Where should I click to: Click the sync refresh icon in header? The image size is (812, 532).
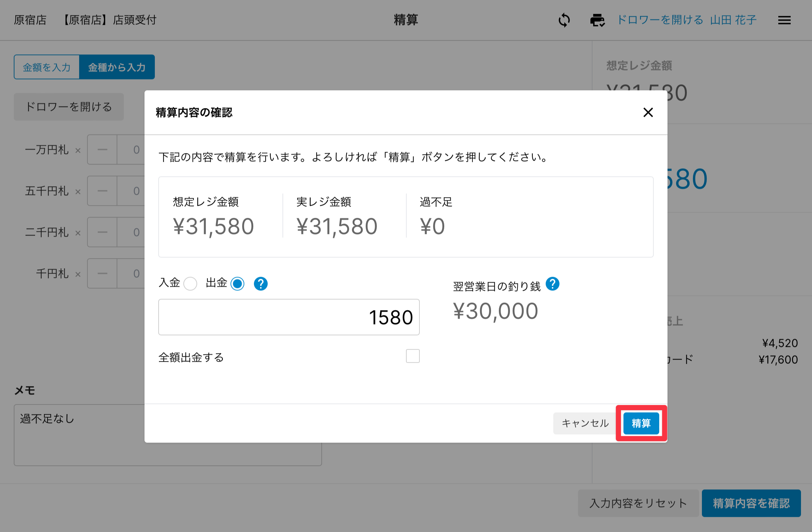coord(564,20)
